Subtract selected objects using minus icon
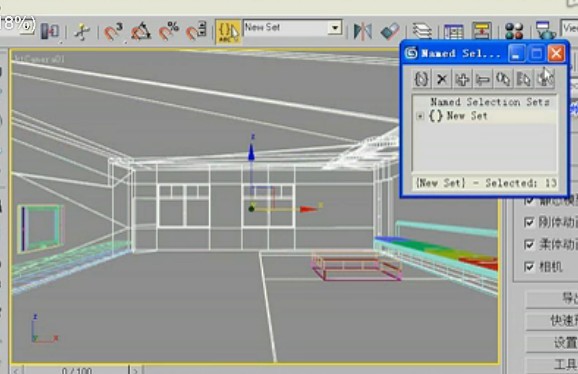This screenshot has width=578, height=374. (483, 79)
